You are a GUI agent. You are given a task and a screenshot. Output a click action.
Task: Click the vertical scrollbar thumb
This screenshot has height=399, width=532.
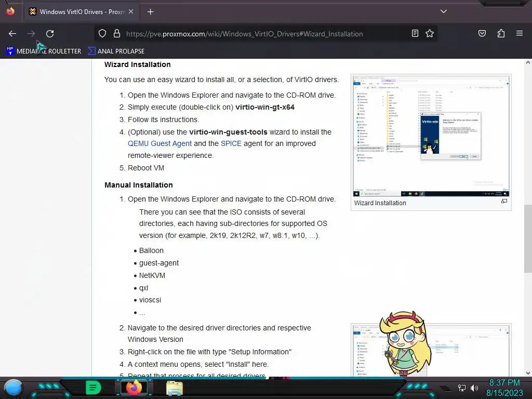pyautogui.click(x=528, y=238)
